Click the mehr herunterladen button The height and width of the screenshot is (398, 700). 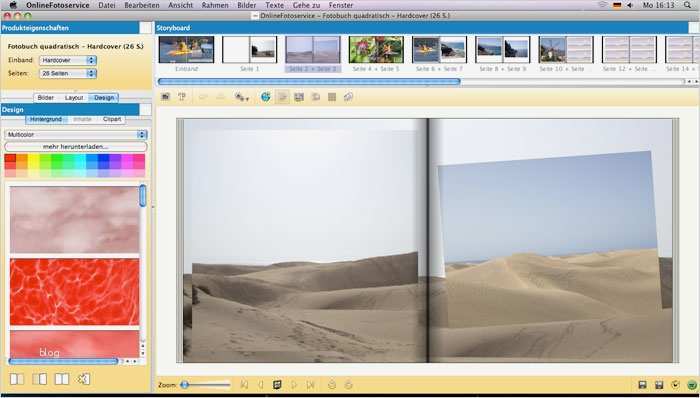click(75, 146)
